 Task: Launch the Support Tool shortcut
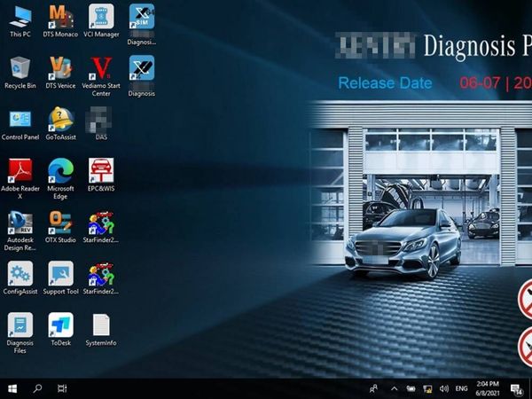tap(60, 278)
